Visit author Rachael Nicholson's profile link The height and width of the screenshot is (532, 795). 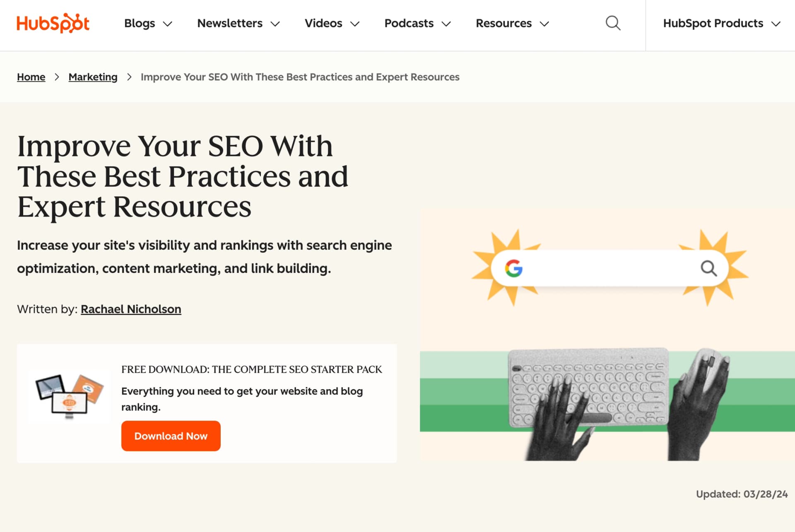click(131, 309)
